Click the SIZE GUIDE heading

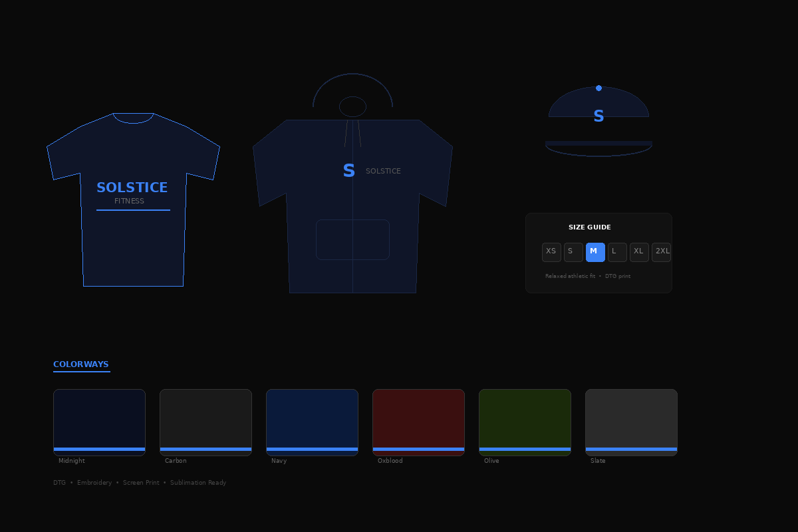click(590, 227)
